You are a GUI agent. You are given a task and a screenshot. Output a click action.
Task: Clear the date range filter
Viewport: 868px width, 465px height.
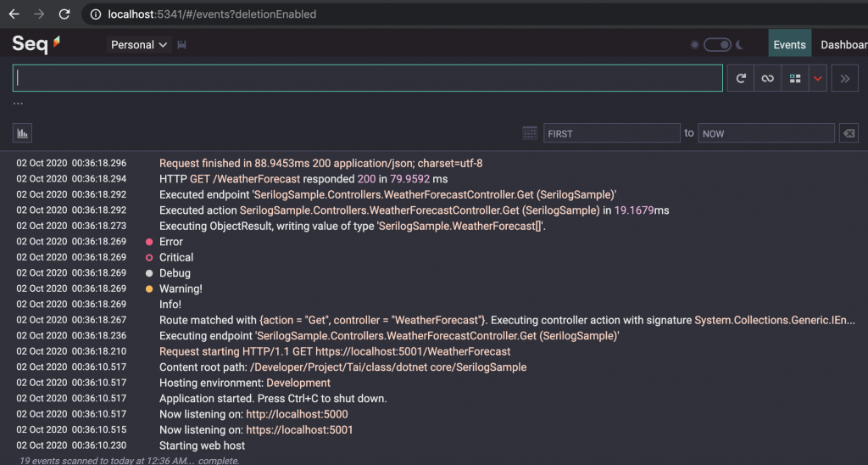(x=848, y=133)
